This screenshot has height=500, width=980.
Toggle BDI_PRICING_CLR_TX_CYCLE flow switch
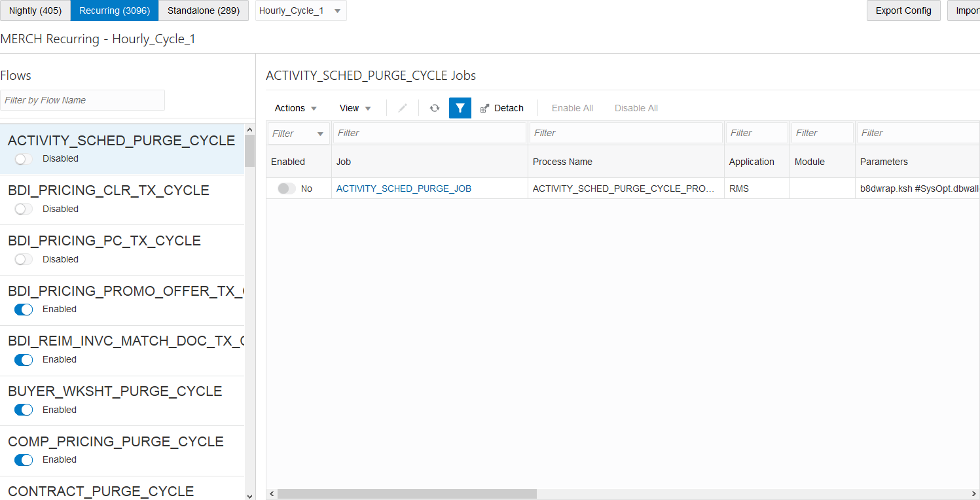tap(24, 209)
